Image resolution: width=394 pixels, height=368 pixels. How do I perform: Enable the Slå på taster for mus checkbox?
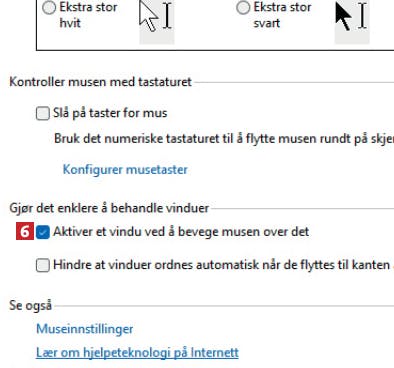tap(43, 113)
